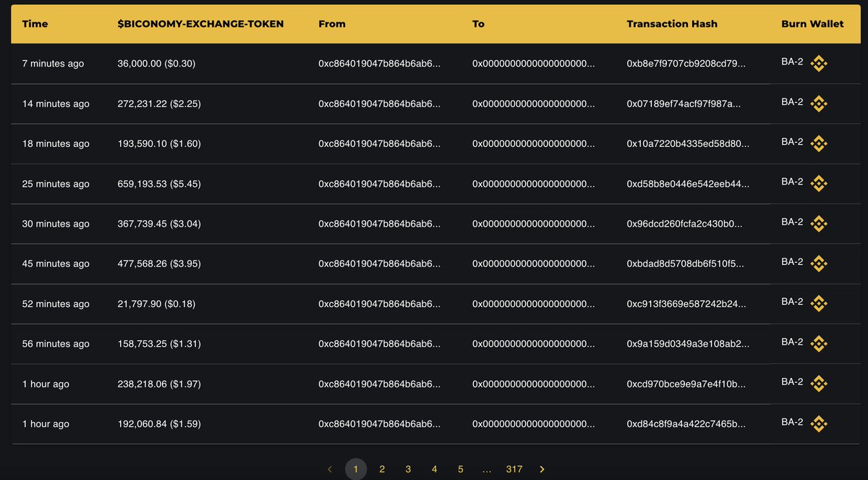Image resolution: width=868 pixels, height=480 pixels.
Task: Open transaction hash 0x96dcd260fcfa2c430b0...
Action: (684, 224)
